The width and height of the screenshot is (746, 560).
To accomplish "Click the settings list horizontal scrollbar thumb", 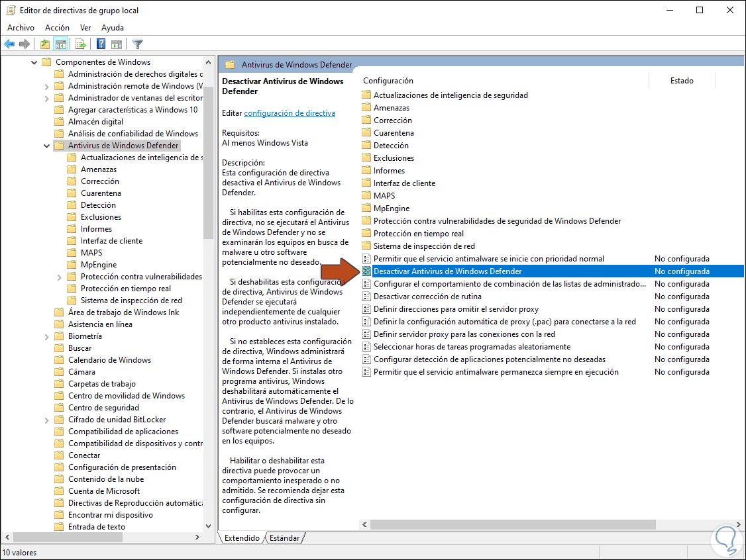I will (x=513, y=524).
